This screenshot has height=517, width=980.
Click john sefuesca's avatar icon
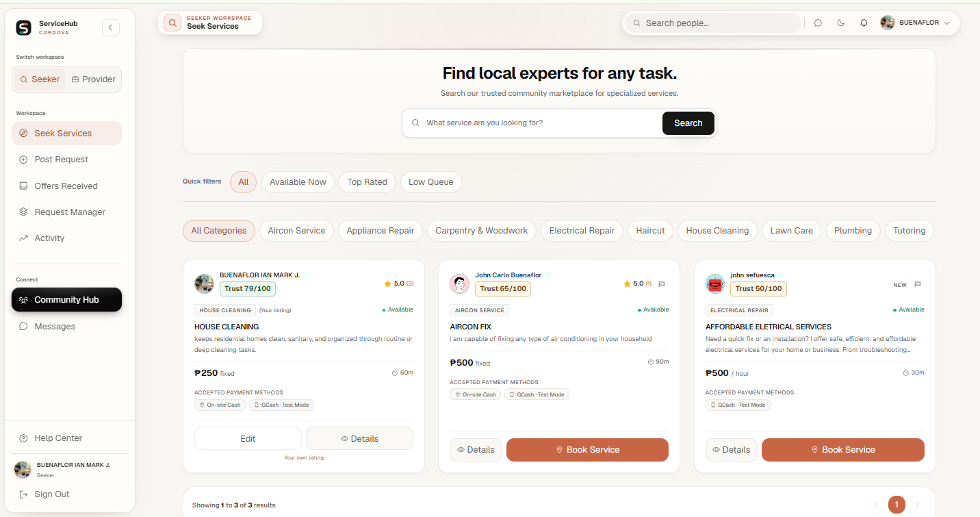pyautogui.click(x=715, y=283)
